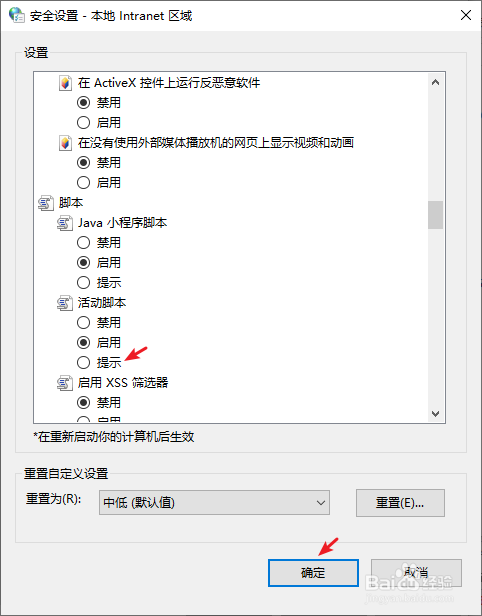This screenshot has width=482, height=616.
Task: Click the scroll up arrow of settings list
Action: point(435,82)
